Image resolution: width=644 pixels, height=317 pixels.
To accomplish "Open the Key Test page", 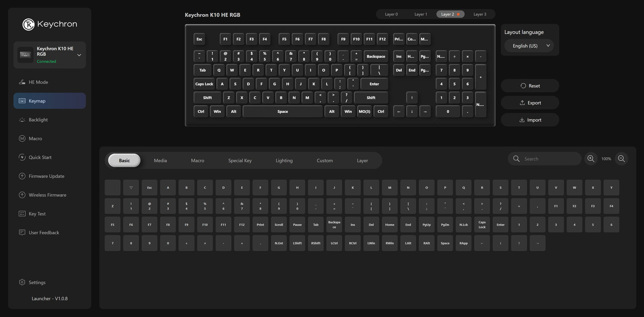I will point(37,214).
